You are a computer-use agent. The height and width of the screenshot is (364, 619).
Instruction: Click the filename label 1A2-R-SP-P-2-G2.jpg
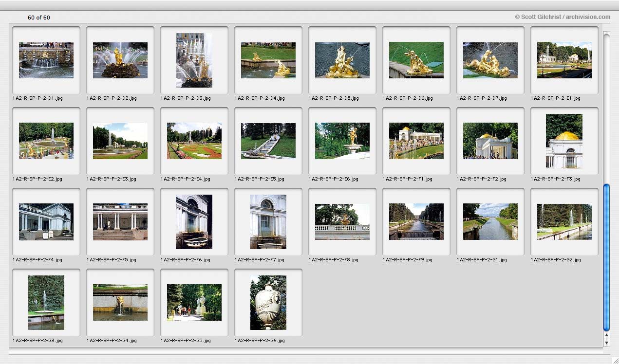pos(556,260)
